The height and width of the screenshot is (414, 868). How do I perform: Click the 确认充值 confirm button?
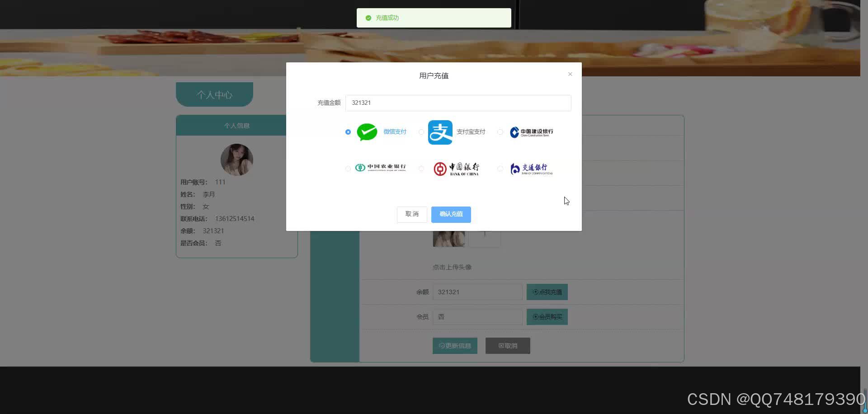[451, 214]
